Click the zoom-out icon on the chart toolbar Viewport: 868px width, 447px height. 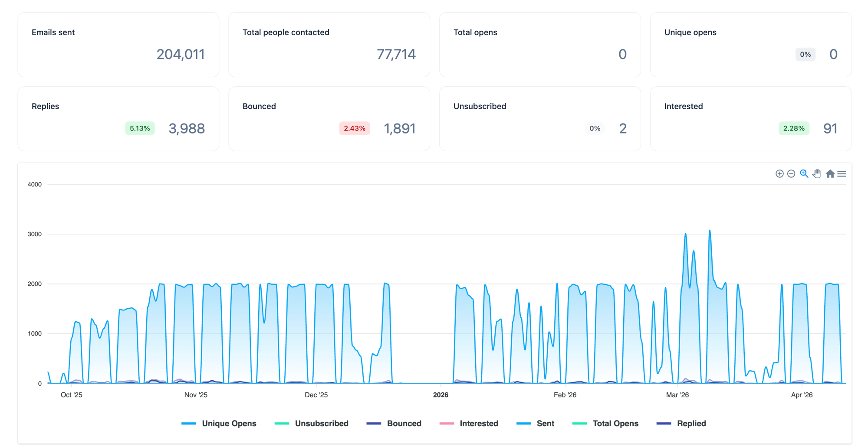pyautogui.click(x=791, y=173)
